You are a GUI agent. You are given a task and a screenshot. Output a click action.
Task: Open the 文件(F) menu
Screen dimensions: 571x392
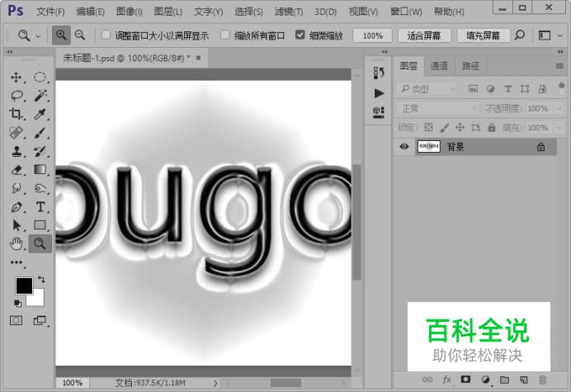click(50, 12)
